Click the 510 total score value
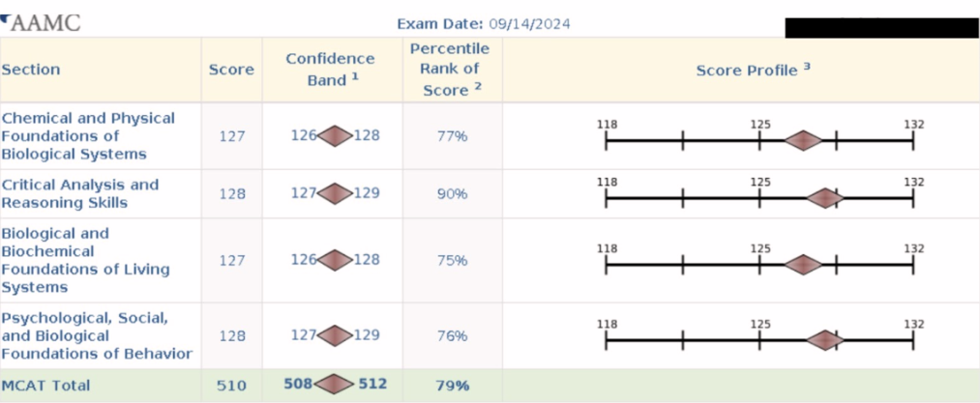The width and height of the screenshot is (980, 403). (231, 385)
